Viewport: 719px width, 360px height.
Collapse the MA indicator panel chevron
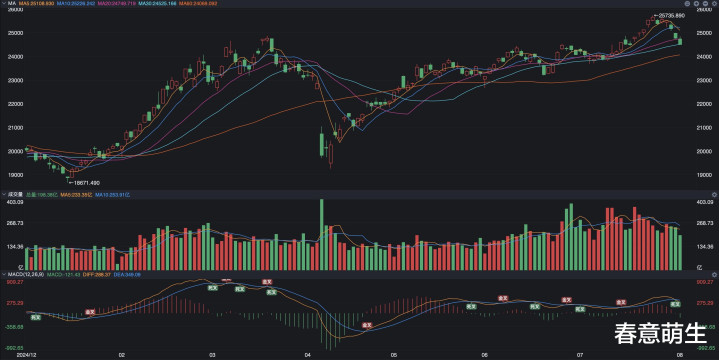[x=4, y=3]
